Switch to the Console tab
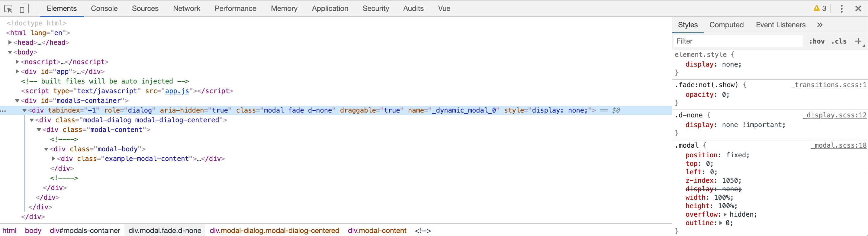 coord(104,8)
